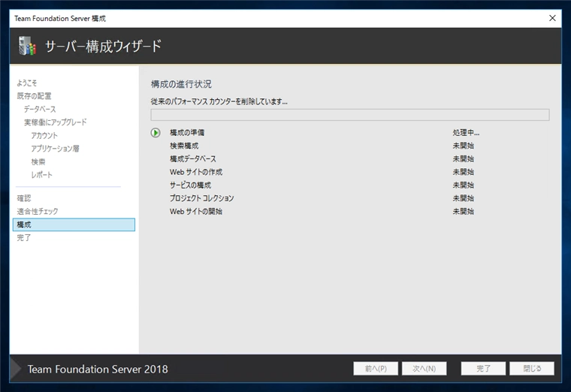Click the Team Foundation Server 構成 window title
This screenshot has height=392, width=571.
pyautogui.click(x=60, y=18)
